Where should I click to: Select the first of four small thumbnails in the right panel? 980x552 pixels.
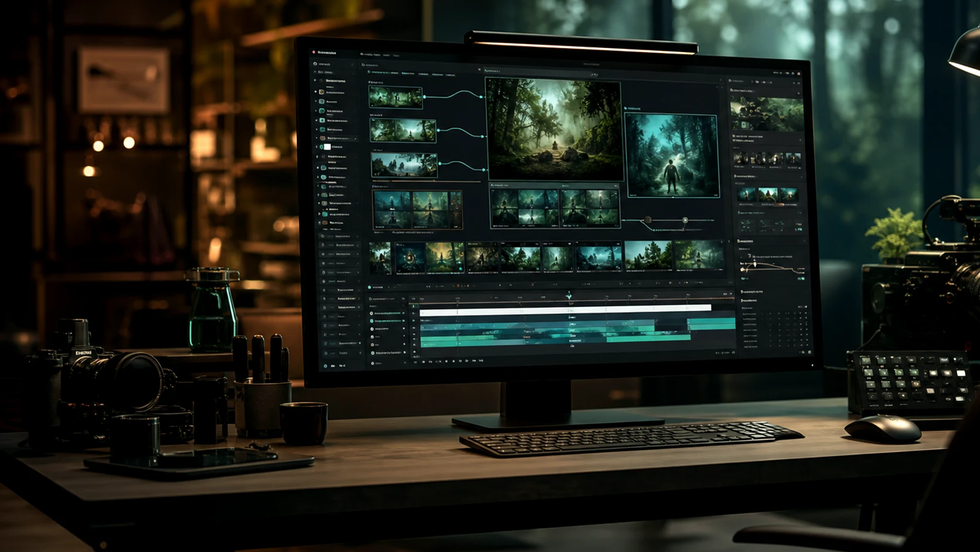coord(741,158)
